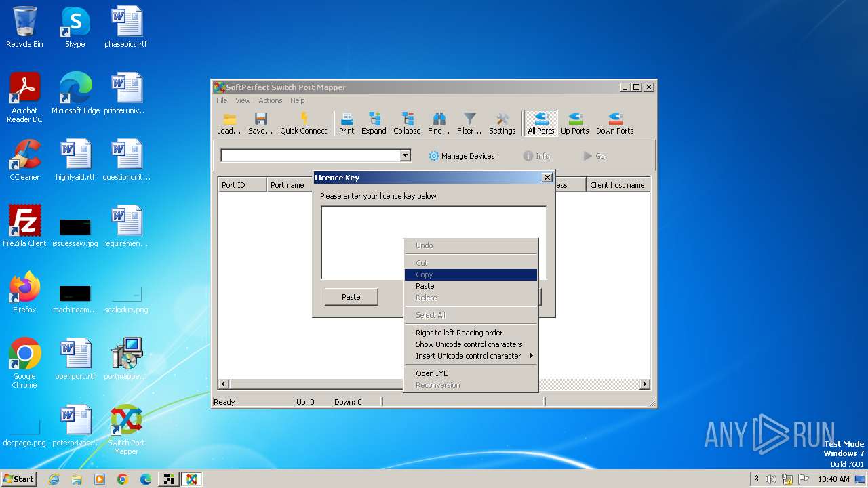Click the Go button
The height and width of the screenshot is (488, 868).
coord(594,156)
